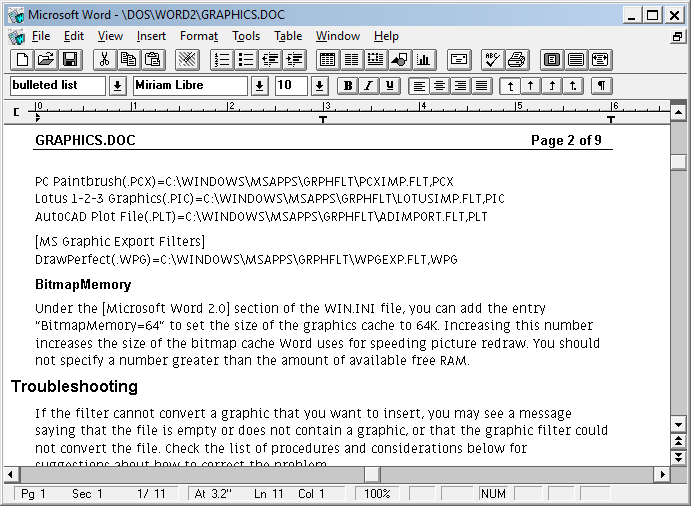Click the Copy toolbar icon
The image size is (691, 506).
[128, 60]
